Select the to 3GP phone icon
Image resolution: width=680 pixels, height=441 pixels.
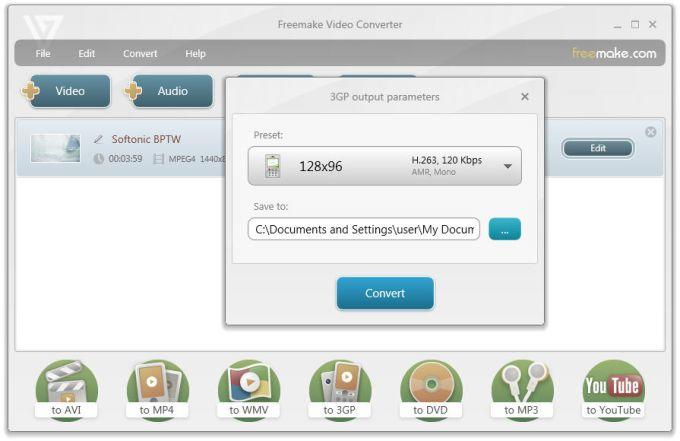(340, 389)
